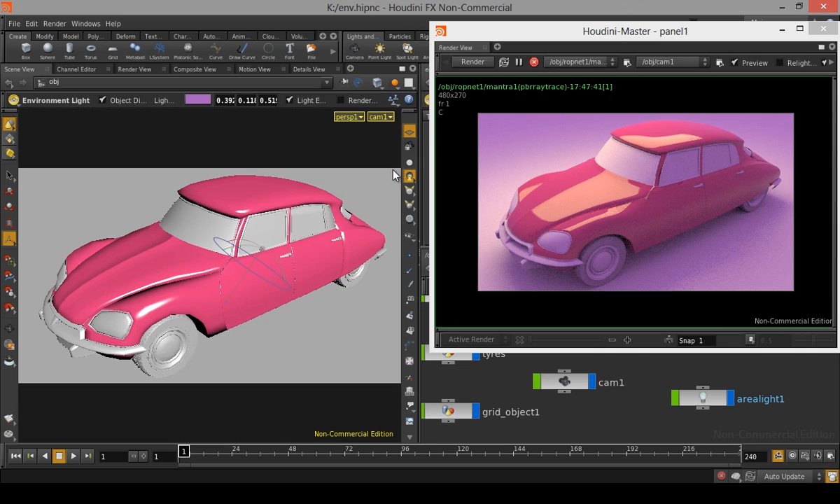Add a new pane tab with the plus
This screenshot has width=840, height=504.
click(350, 69)
